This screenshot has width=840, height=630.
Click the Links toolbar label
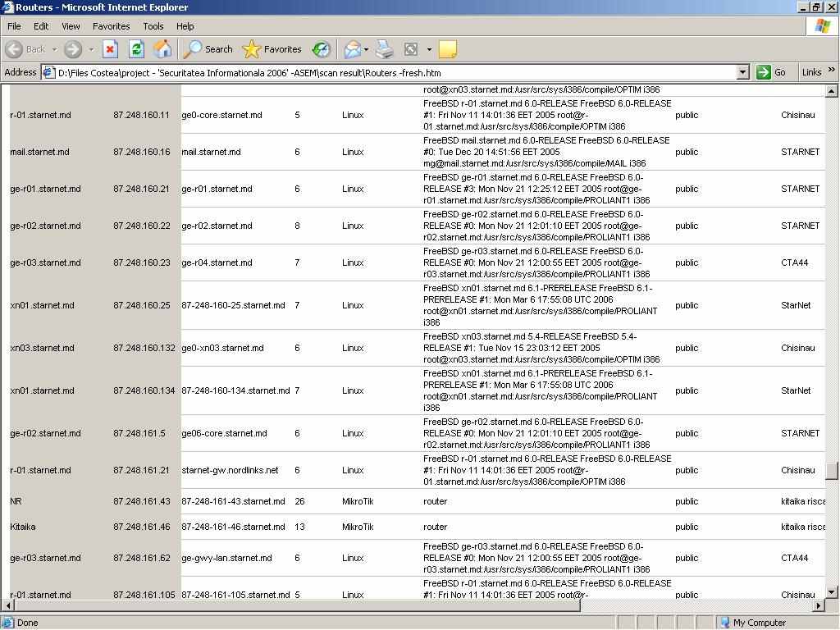pyautogui.click(x=811, y=72)
